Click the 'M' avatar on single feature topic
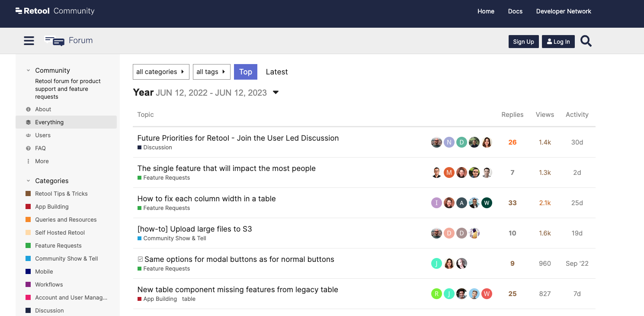The width and height of the screenshot is (644, 316). point(449,172)
